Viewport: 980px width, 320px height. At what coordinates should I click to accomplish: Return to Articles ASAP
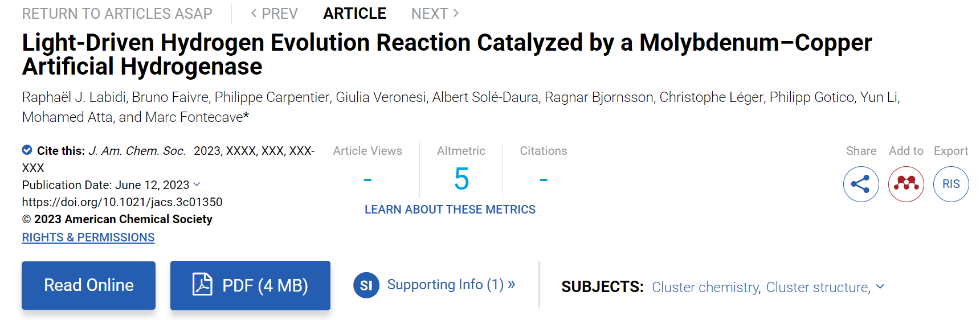pos(117,13)
